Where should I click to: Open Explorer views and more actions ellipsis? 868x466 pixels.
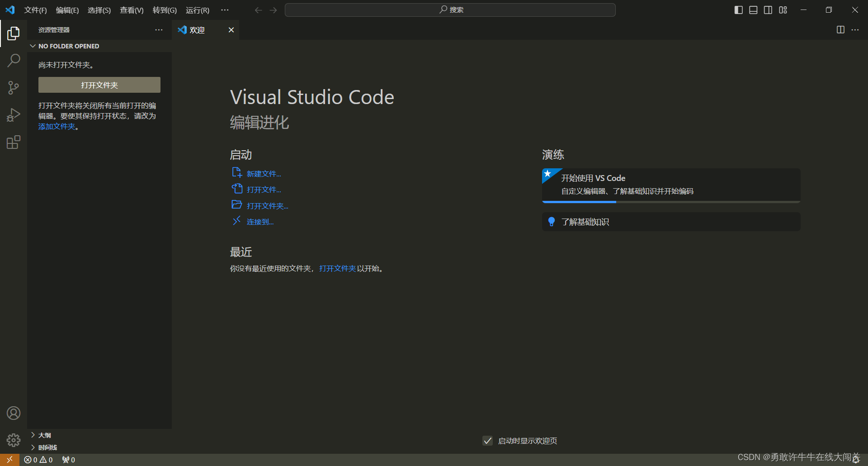pos(159,30)
